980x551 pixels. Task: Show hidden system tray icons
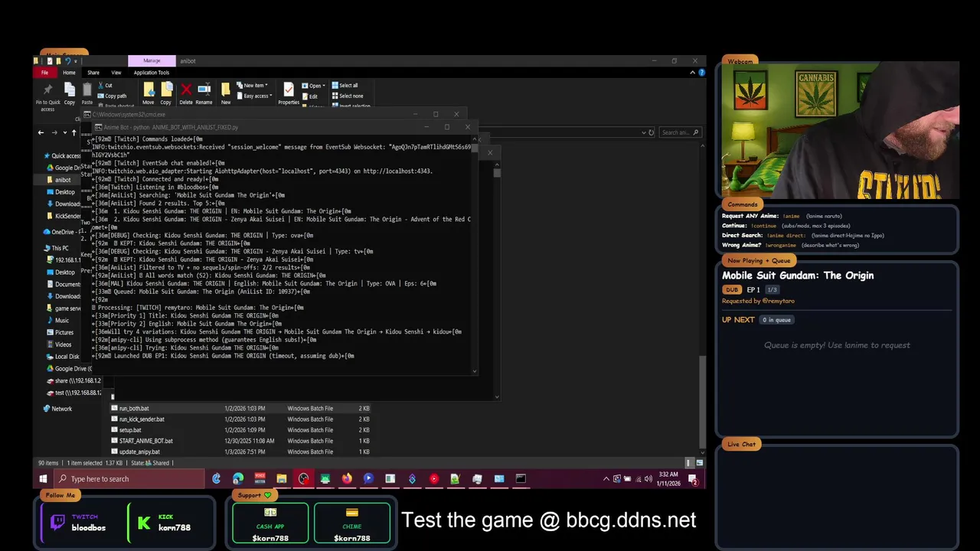[x=606, y=479]
